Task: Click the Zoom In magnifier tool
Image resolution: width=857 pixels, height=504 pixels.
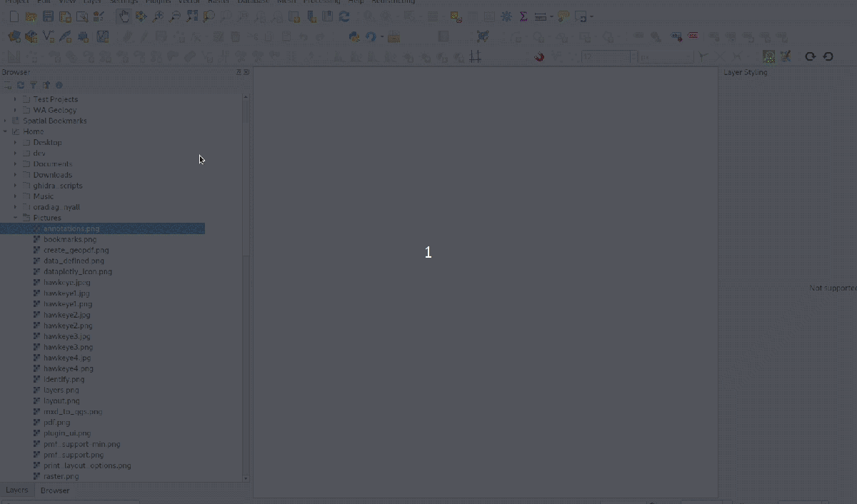Action: tap(159, 16)
